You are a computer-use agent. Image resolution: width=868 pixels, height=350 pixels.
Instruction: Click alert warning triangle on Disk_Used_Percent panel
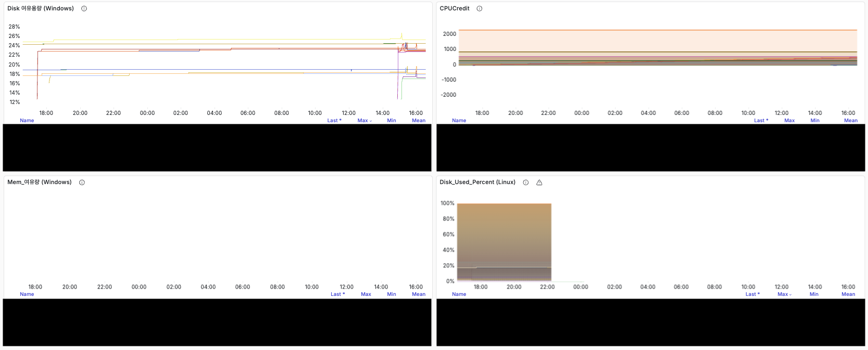(539, 183)
